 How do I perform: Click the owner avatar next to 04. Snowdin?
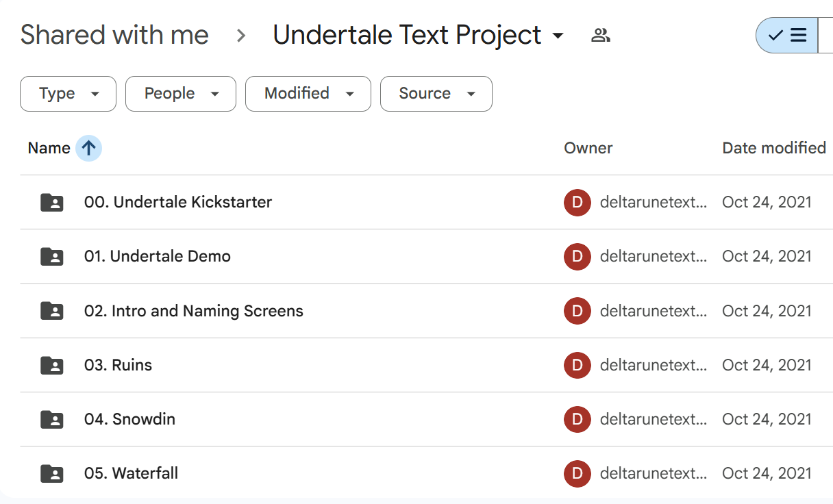pos(577,419)
